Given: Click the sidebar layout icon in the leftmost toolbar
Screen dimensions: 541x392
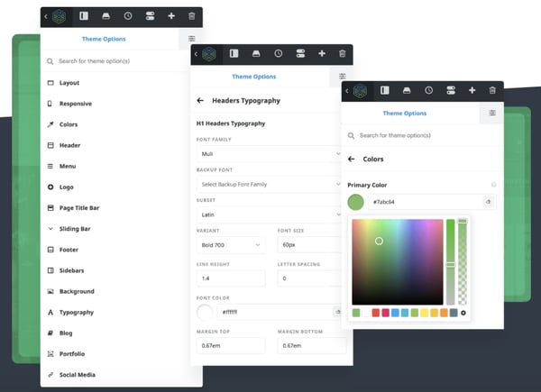Looking at the screenshot, I should (x=83, y=16).
